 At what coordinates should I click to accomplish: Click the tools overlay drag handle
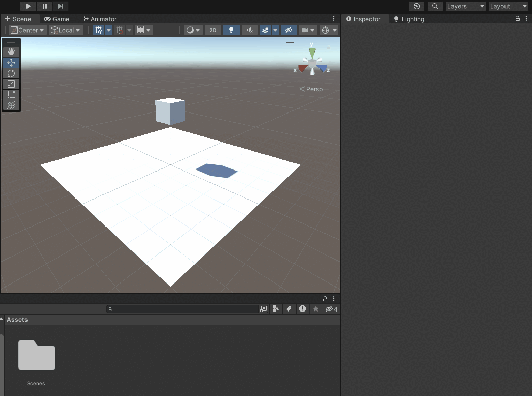(11, 42)
